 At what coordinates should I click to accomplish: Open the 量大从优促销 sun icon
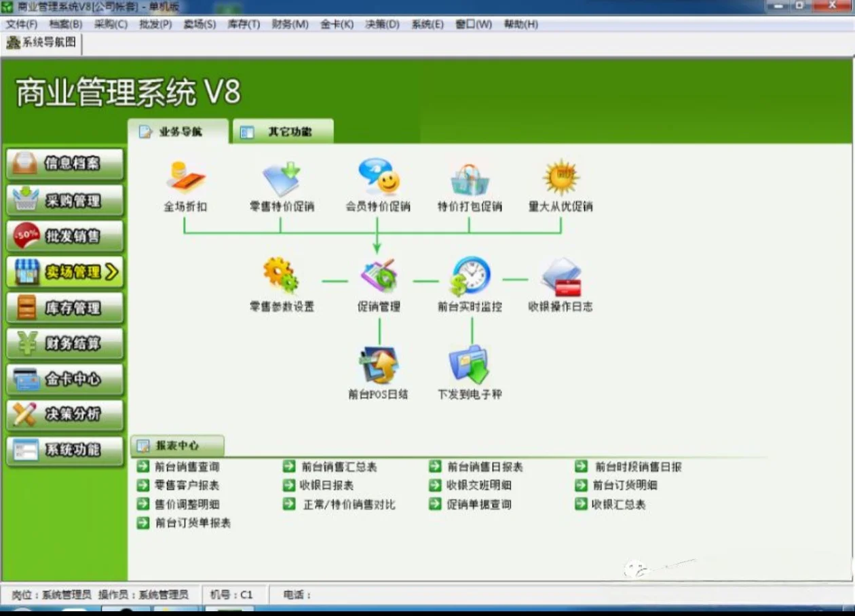click(x=560, y=178)
